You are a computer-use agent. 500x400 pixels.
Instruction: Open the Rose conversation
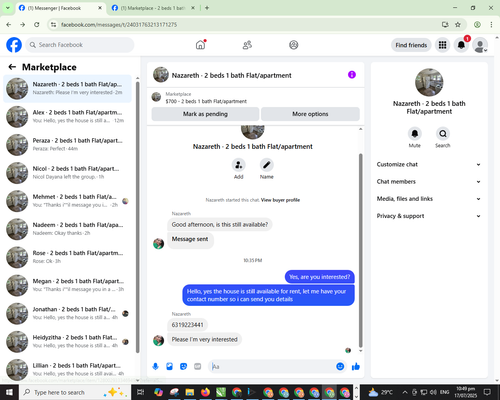pos(67,257)
